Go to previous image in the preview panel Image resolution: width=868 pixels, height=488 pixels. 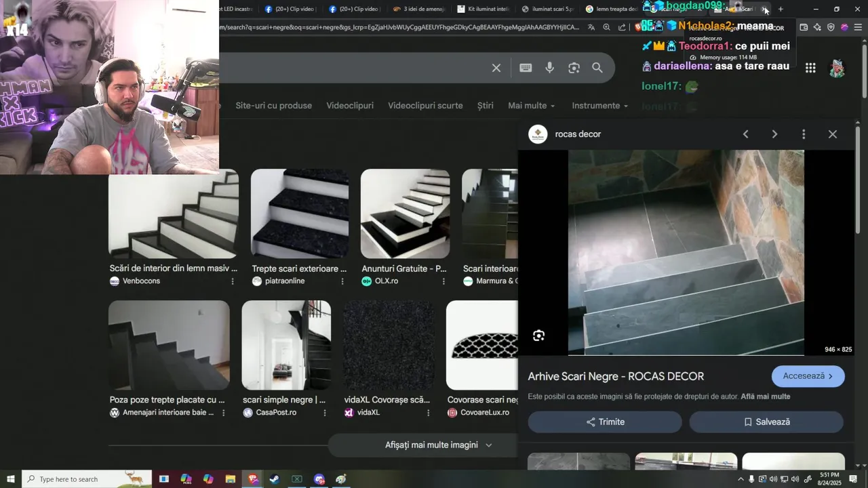tap(745, 134)
